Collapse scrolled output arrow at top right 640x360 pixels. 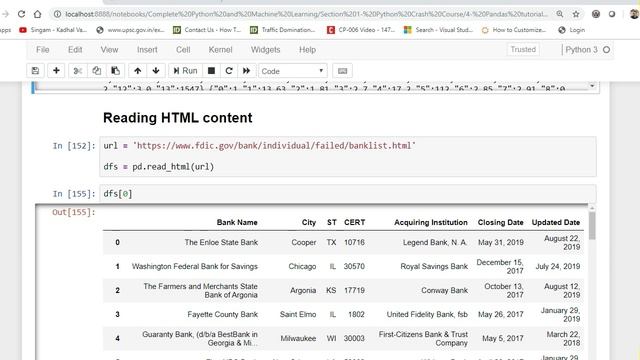[591, 86]
